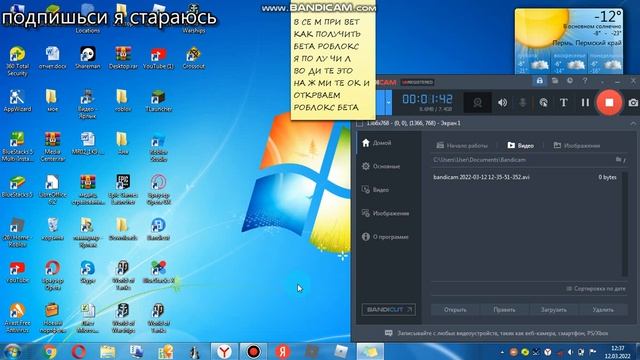Stop recording with the red stop button
The image size is (640, 360).
pos(609,102)
